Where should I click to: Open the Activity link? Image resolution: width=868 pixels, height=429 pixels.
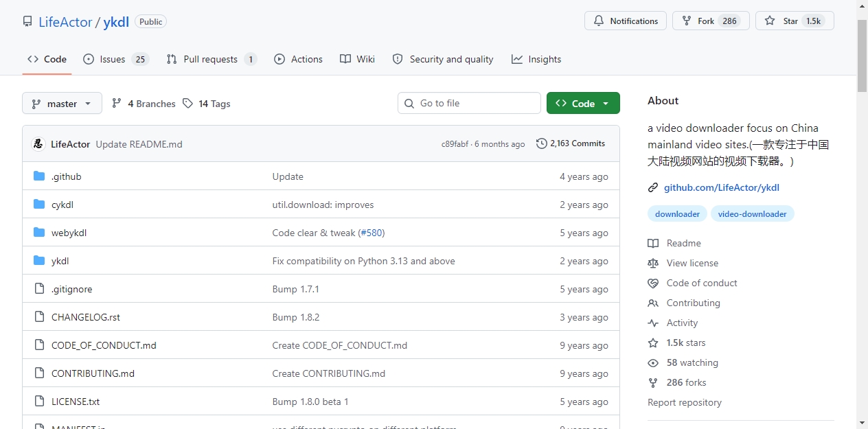(x=673, y=323)
